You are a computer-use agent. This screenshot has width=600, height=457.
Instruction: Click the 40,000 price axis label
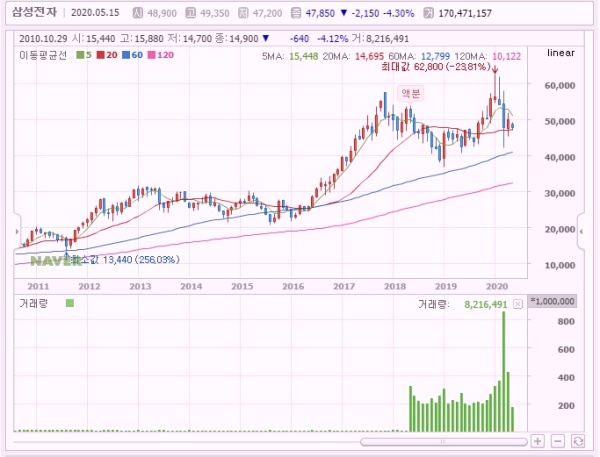(x=560, y=157)
